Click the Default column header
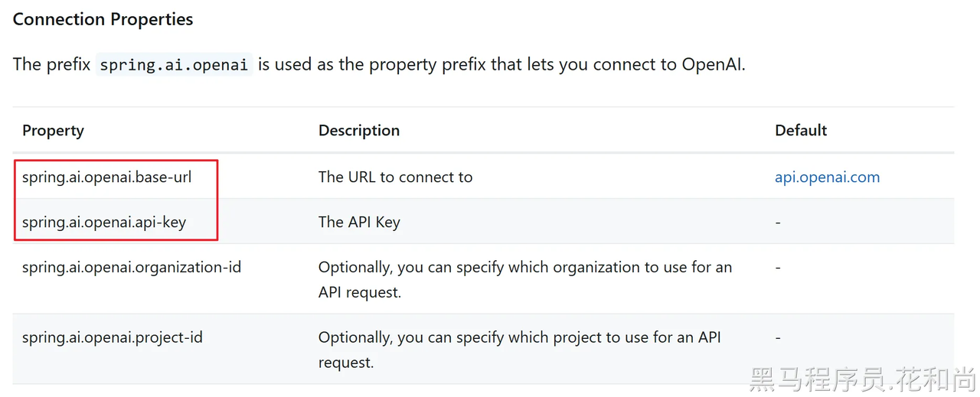980x397 pixels. [x=801, y=130]
